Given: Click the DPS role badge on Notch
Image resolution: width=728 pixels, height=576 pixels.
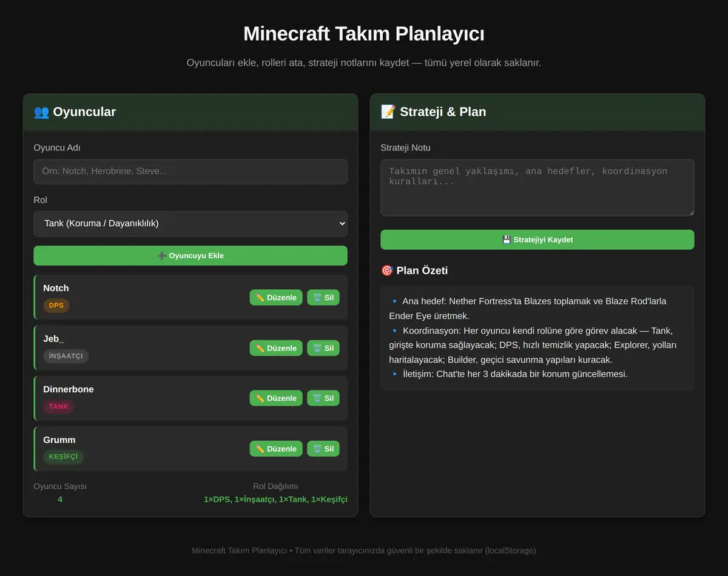Looking at the screenshot, I should pyautogui.click(x=56, y=306).
